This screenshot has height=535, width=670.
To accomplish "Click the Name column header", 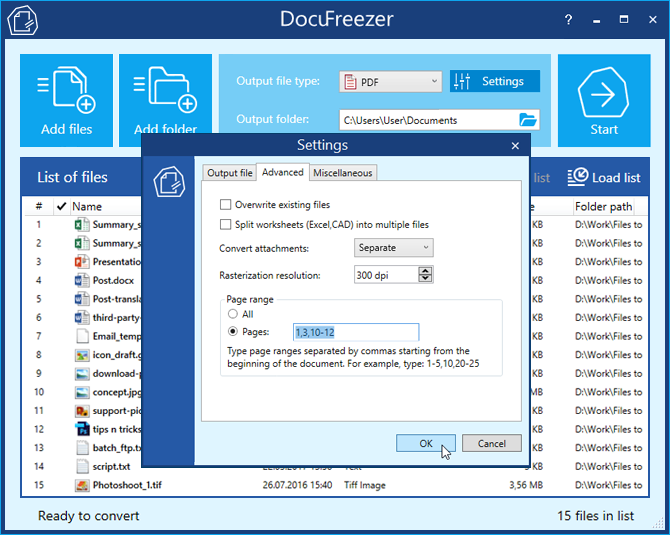I will coord(87,206).
